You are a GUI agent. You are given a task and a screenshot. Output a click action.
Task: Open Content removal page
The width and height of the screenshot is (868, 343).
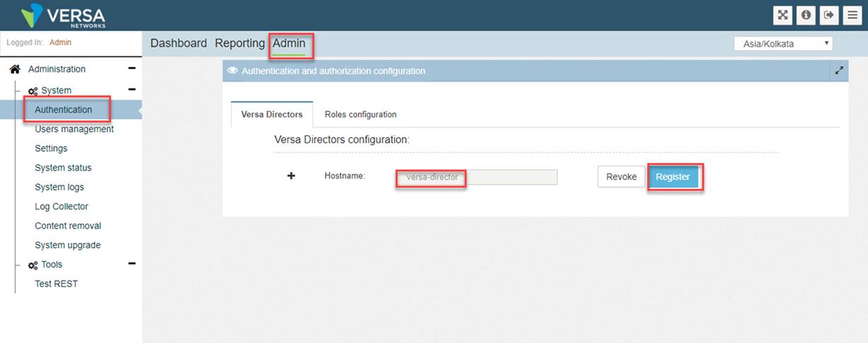click(x=68, y=226)
